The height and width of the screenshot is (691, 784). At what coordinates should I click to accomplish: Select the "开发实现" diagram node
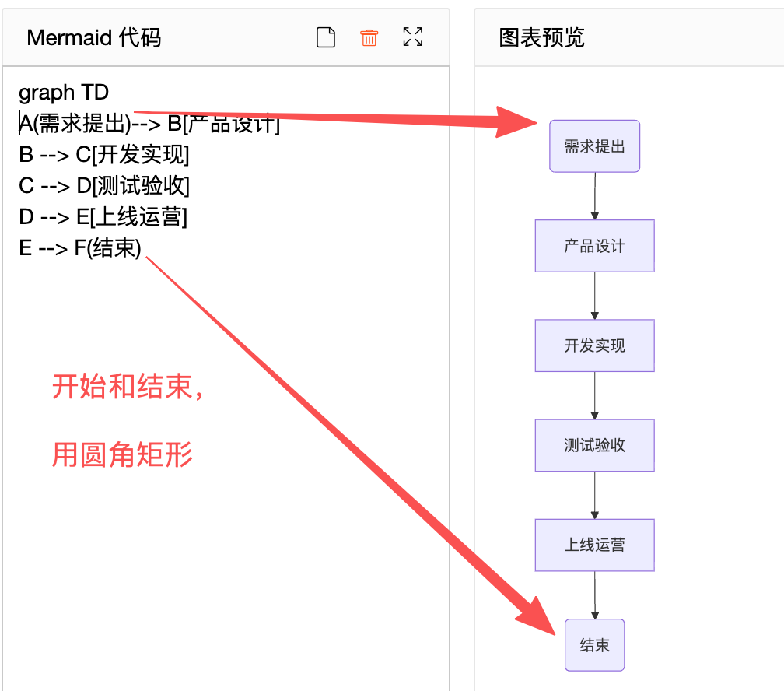[x=594, y=345]
